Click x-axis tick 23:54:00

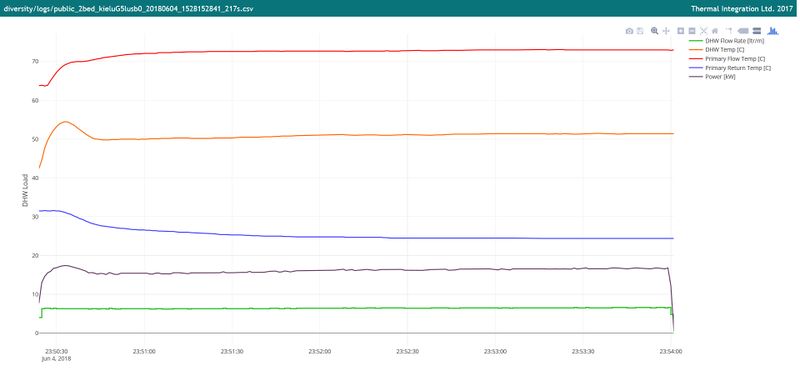tap(671, 351)
